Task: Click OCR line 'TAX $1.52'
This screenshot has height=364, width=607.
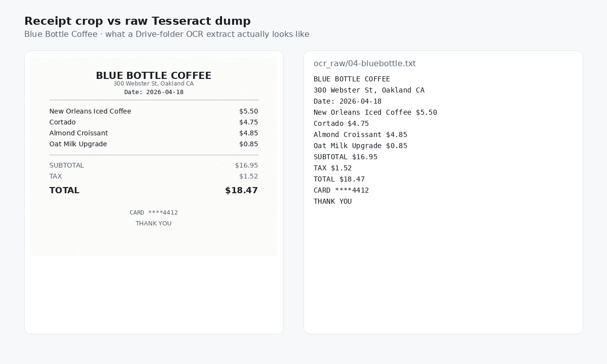Action: [x=333, y=168]
